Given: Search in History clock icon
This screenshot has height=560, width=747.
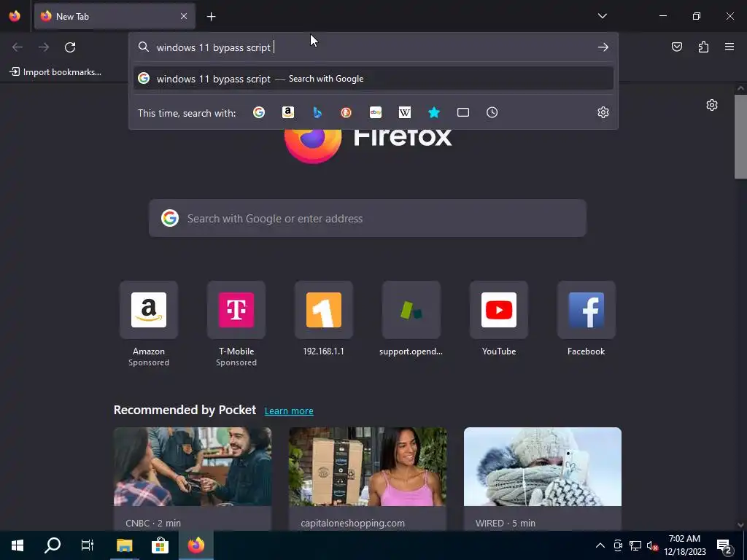Looking at the screenshot, I should point(492,112).
